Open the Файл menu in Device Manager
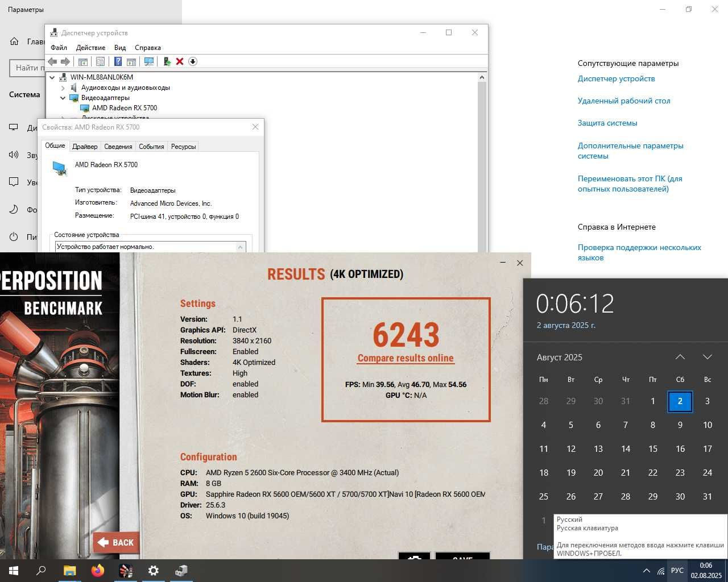This screenshot has height=582, width=728. coord(59,48)
